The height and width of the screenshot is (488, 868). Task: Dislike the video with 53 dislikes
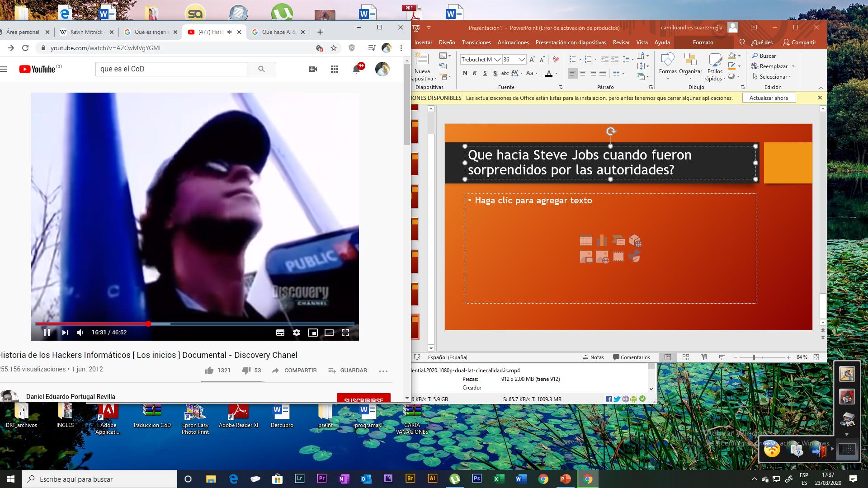click(x=252, y=371)
